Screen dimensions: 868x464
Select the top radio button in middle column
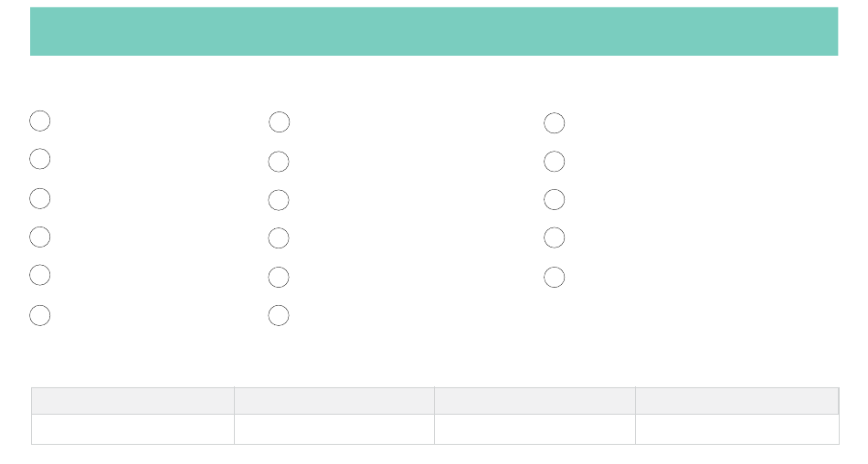(x=279, y=121)
